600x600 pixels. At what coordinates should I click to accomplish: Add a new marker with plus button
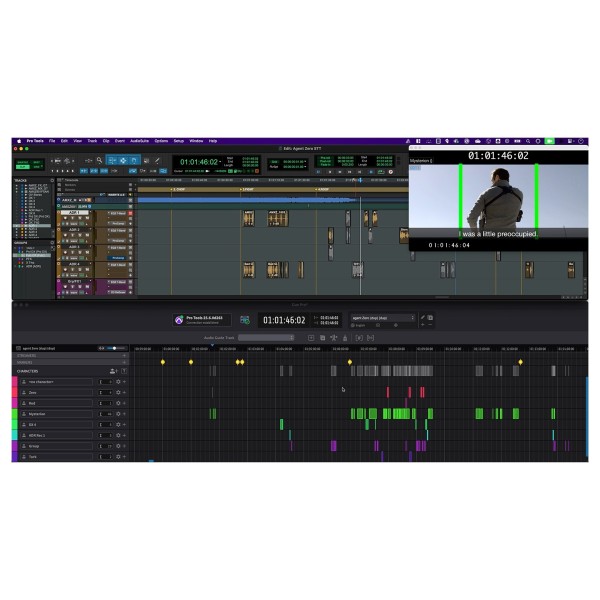124,362
